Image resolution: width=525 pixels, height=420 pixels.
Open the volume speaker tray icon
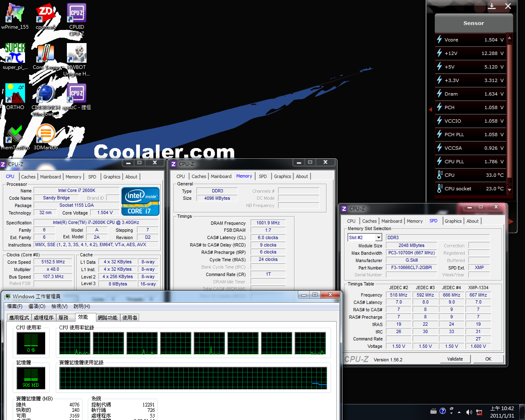pyautogui.click(x=469, y=412)
